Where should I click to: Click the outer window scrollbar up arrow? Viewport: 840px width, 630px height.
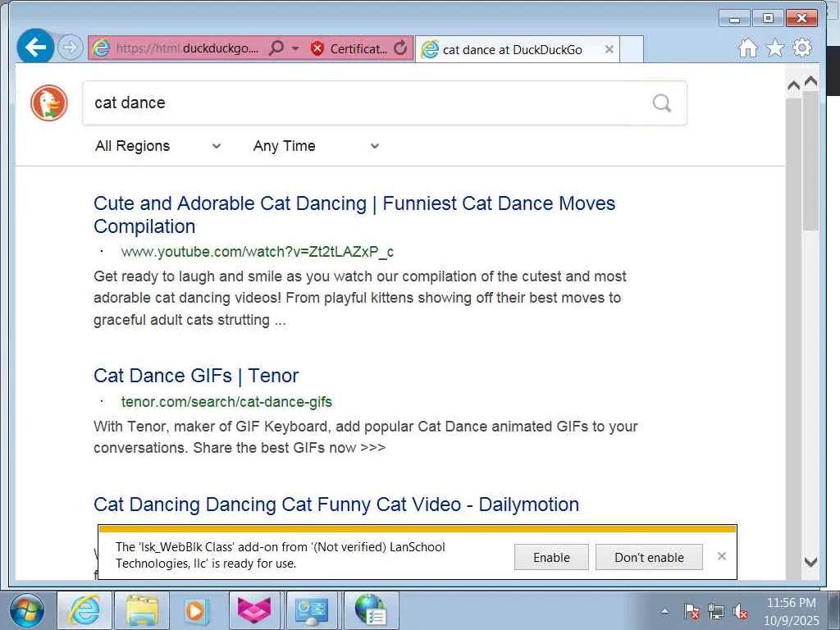[811, 81]
